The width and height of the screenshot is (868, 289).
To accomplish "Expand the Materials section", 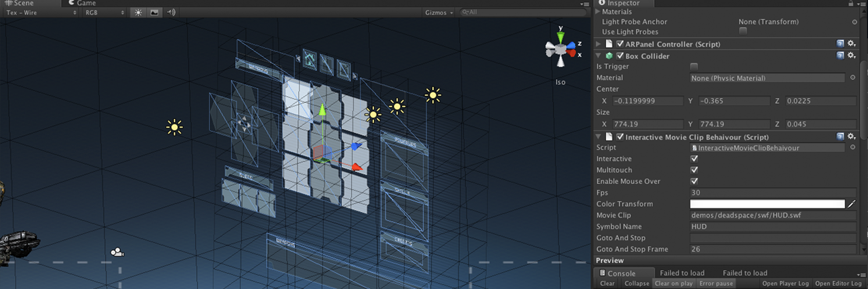I will (598, 11).
